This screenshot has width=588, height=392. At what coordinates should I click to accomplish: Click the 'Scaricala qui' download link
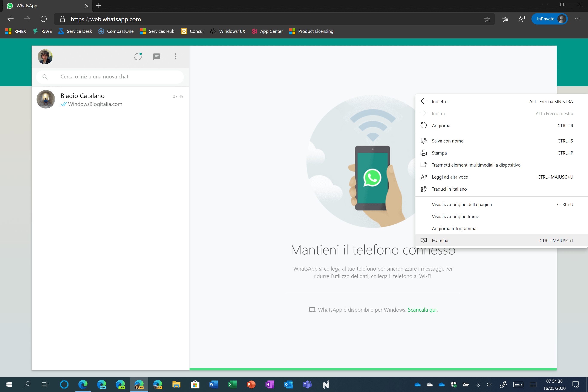(x=422, y=310)
